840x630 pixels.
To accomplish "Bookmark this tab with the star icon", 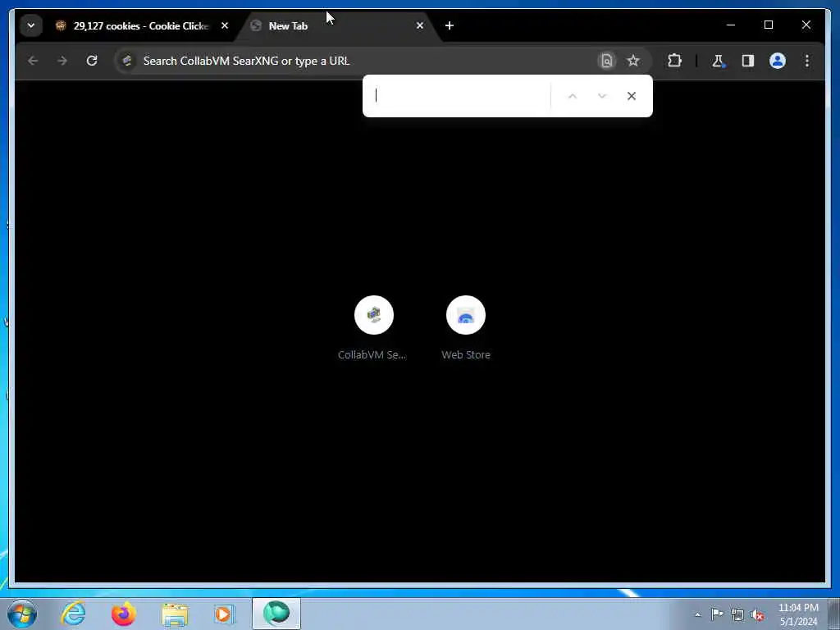I will tap(633, 61).
